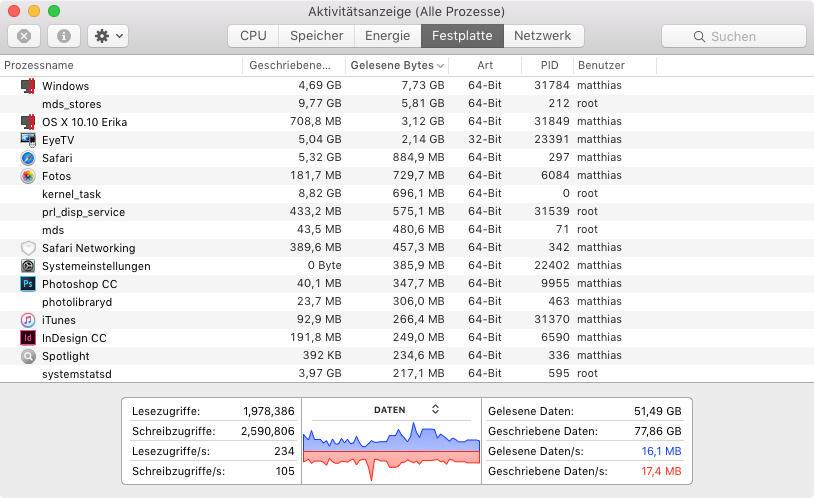Click the yellow minimize window button
This screenshot has height=498, width=814.
click(x=34, y=11)
